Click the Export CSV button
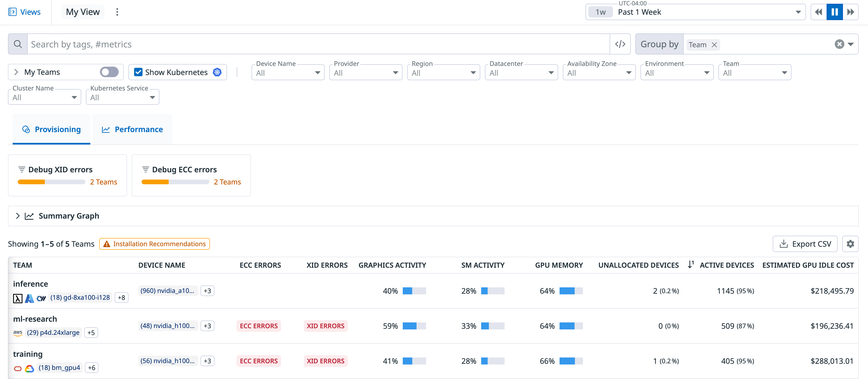This screenshot has width=868, height=379. click(805, 244)
